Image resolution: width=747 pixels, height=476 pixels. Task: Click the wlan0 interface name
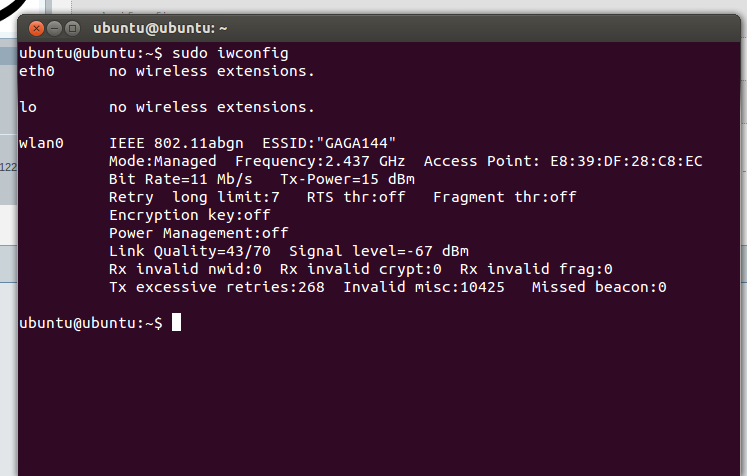[42, 143]
